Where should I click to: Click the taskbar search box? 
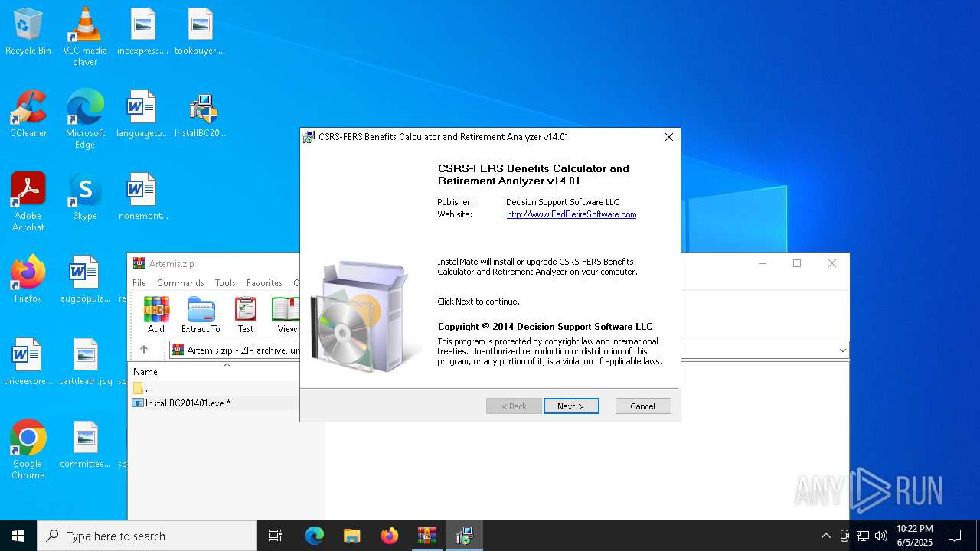point(147,536)
